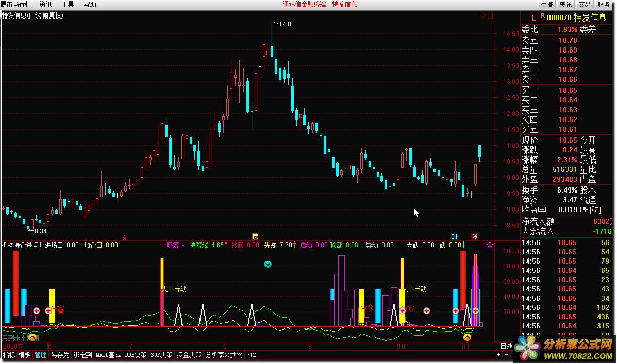Click the 先知: 7.68 indicator value
Screen dimensions: 617x364
click(278, 245)
